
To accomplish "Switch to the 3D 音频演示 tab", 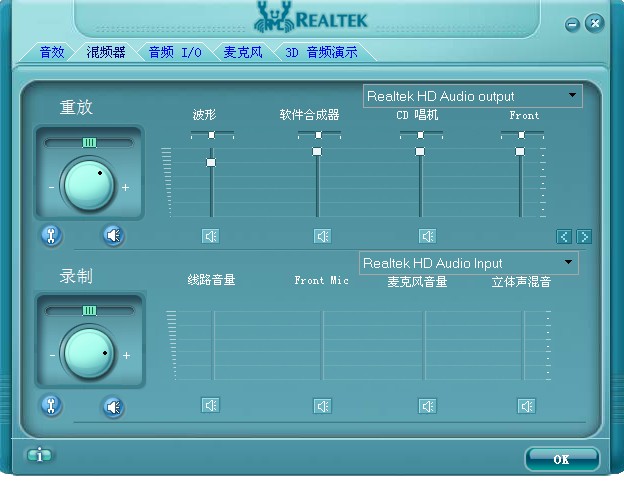I will click(322, 52).
